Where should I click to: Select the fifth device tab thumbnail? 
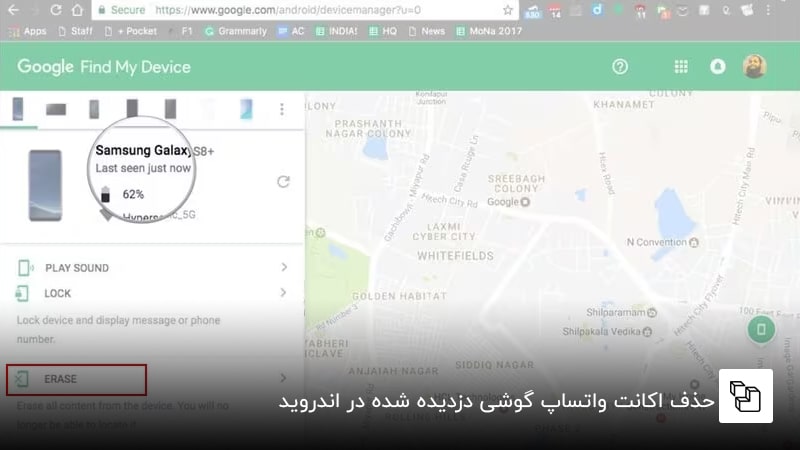(170, 109)
